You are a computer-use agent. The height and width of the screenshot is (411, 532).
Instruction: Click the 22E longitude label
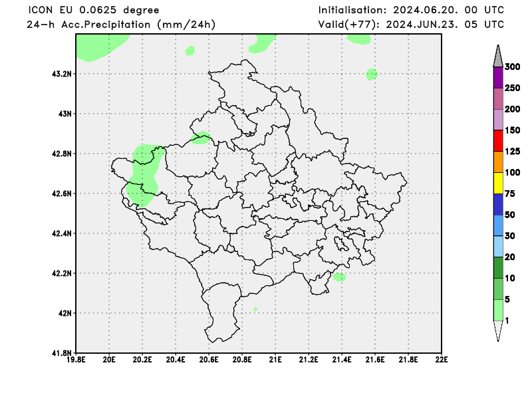point(442,359)
